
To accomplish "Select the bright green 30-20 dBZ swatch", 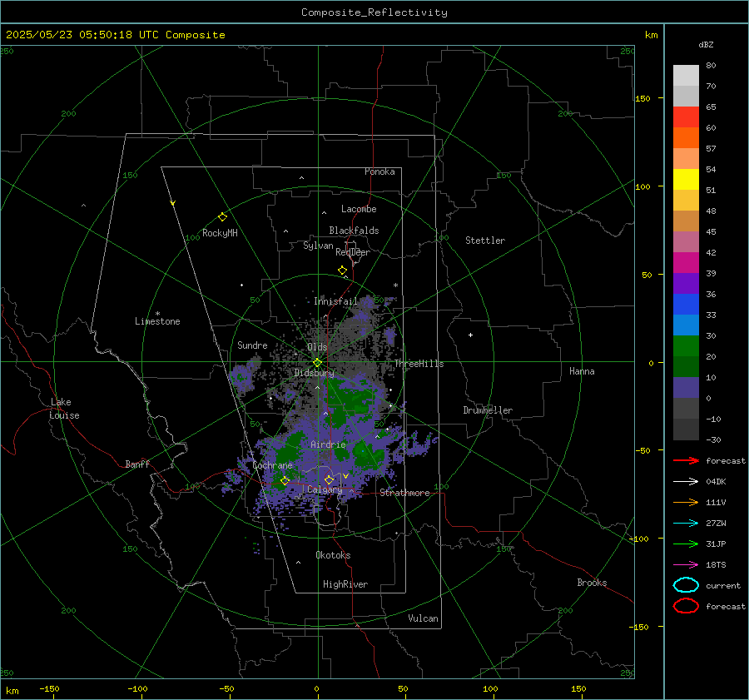I will [x=686, y=345].
